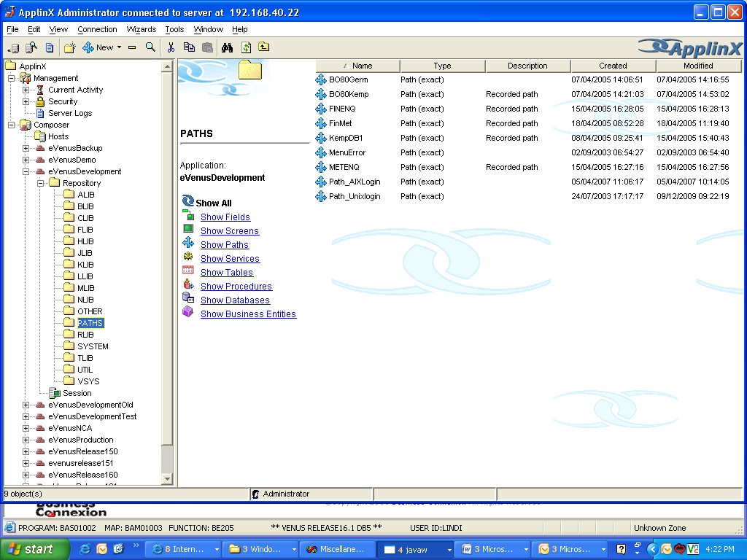Sort the list by the Modified column header
The image size is (747, 560).
point(698,66)
